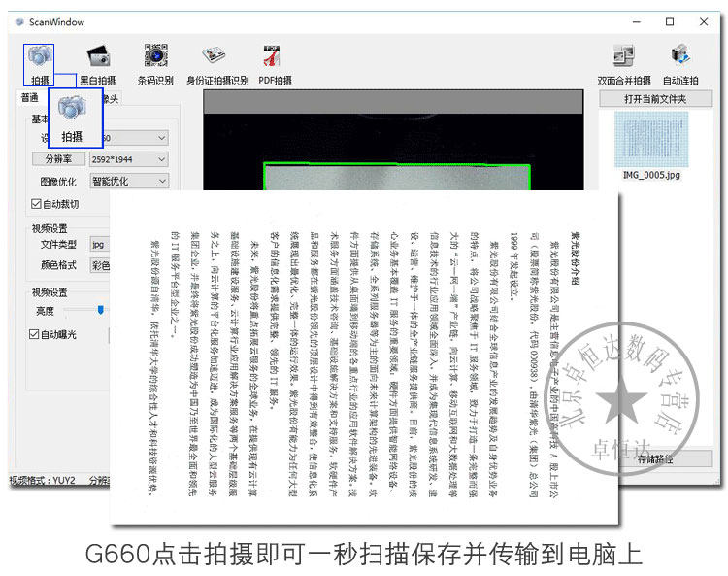Toggle the 自动曝光 auto exposure checkbox
Image resolution: width=728 pixels, height=576 pixels.
tap(34, 334)
